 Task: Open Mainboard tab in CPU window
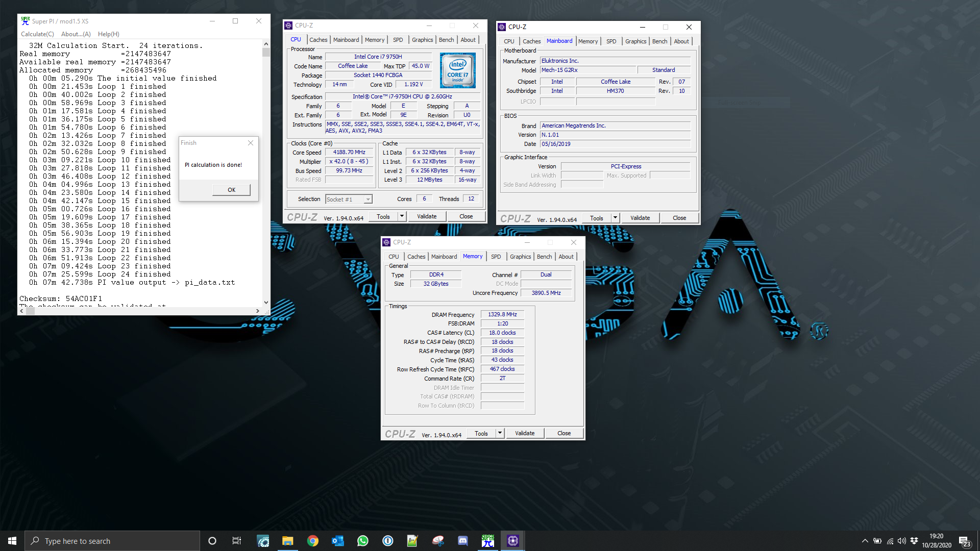(x=346, y=40)
